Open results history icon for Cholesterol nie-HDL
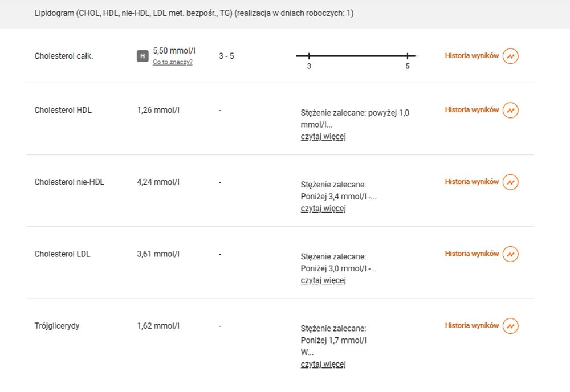 (510, 182)
